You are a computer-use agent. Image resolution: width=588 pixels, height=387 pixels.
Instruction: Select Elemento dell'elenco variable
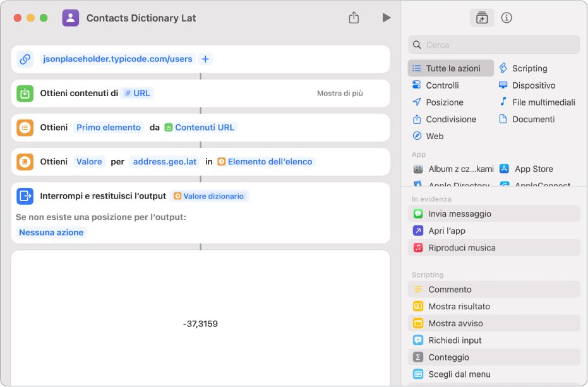click(x=265, y=162)
